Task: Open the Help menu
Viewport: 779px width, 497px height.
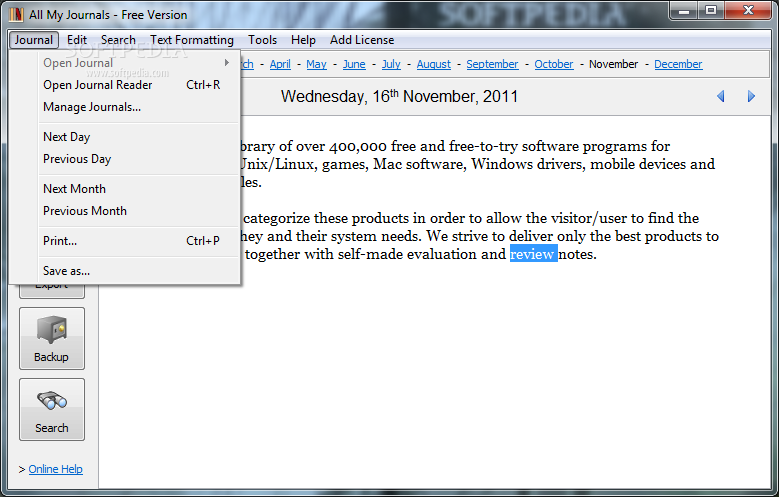Action: [303, 40]
